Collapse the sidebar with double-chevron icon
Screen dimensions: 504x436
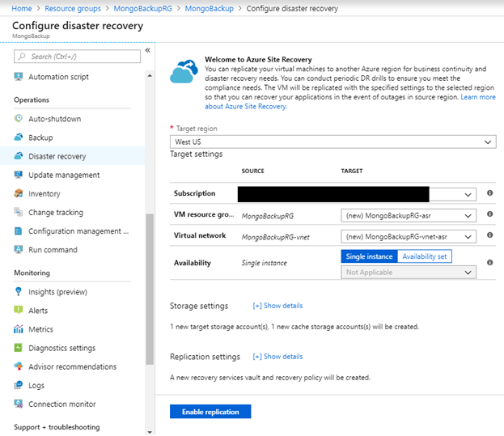tap(148, 50)
